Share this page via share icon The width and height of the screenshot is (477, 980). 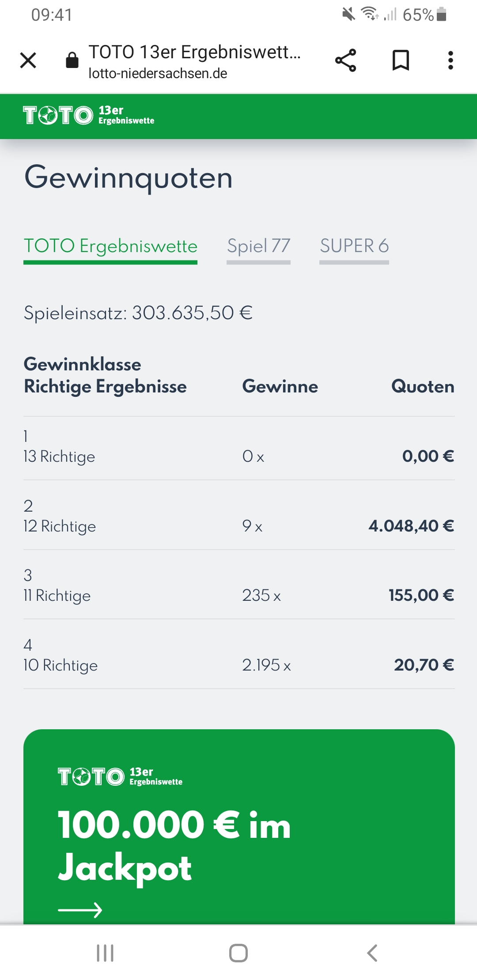[x=346, y=60]
